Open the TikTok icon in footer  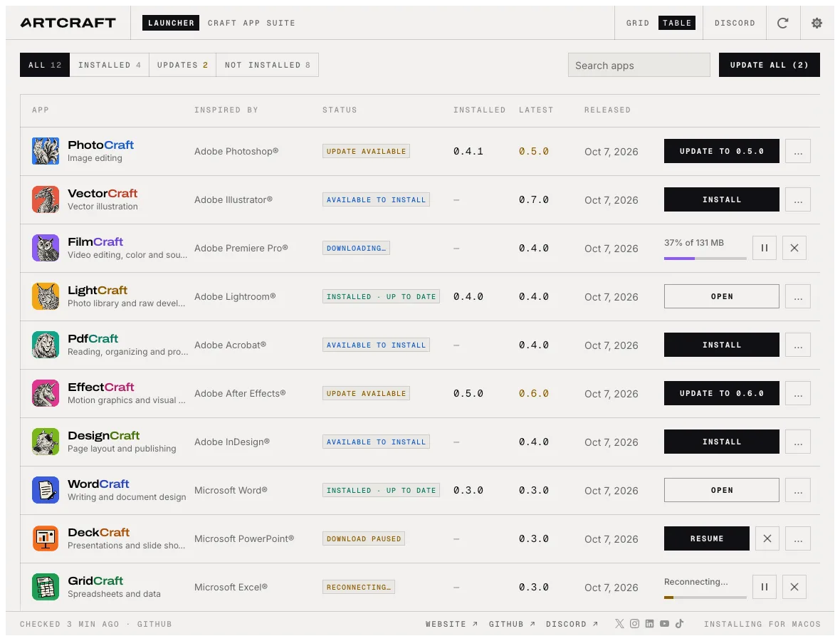pyautogui.click(x=679, y=623)
